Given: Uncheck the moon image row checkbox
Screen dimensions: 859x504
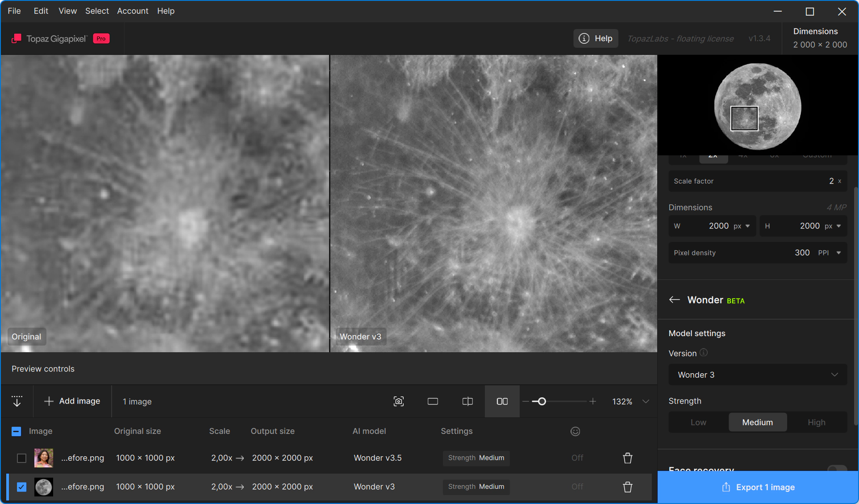Looking at the screenshot, I should coord(21,487).
